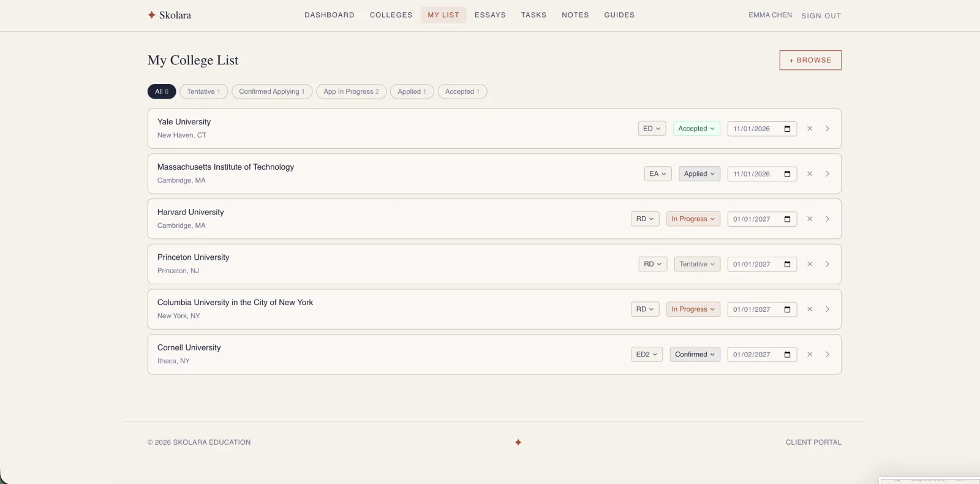Filter list by App In Progress

point(352,91)
